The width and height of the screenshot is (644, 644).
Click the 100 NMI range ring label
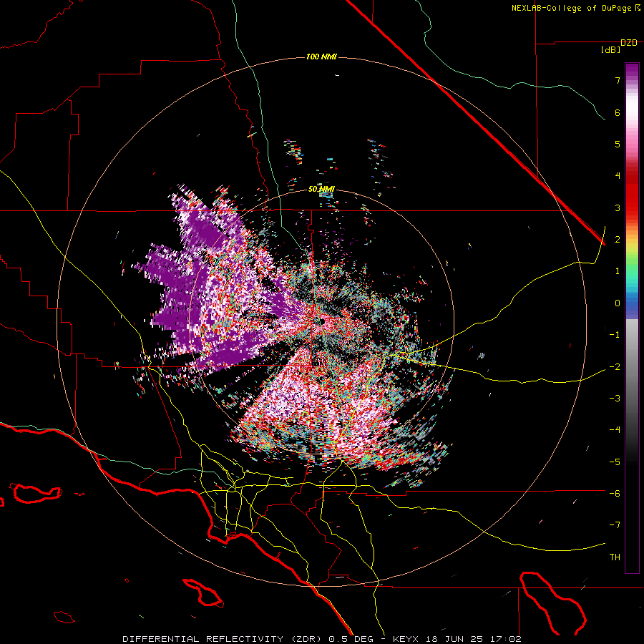tap(321, 57)
